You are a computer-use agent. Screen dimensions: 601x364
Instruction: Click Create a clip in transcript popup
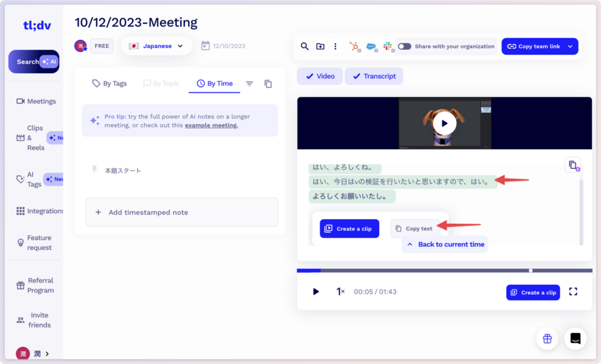349,228
